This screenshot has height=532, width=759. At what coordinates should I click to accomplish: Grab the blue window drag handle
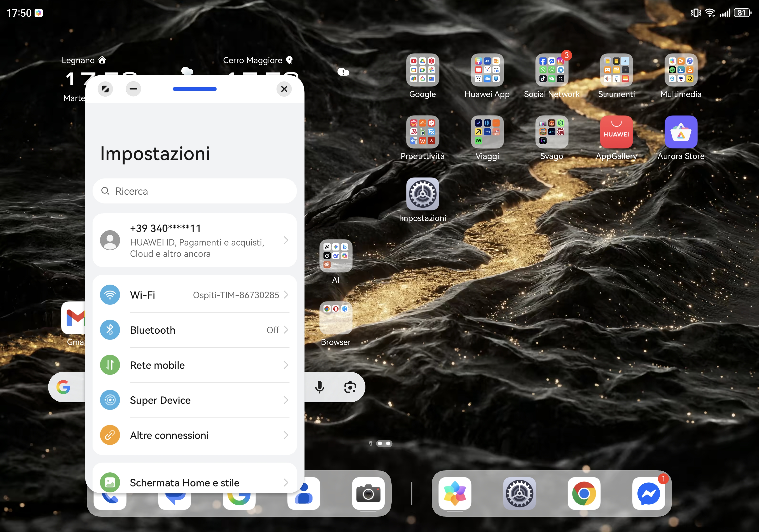coord(194,89)
